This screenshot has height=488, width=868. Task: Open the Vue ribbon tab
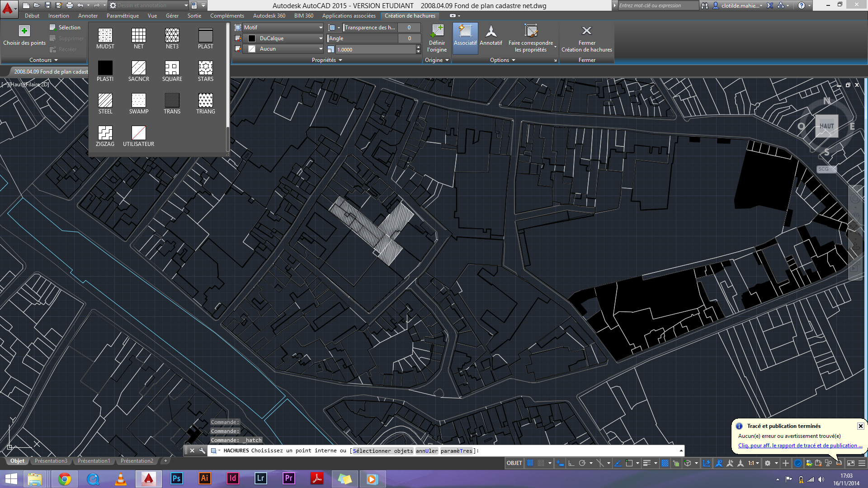tap(152, 16)
